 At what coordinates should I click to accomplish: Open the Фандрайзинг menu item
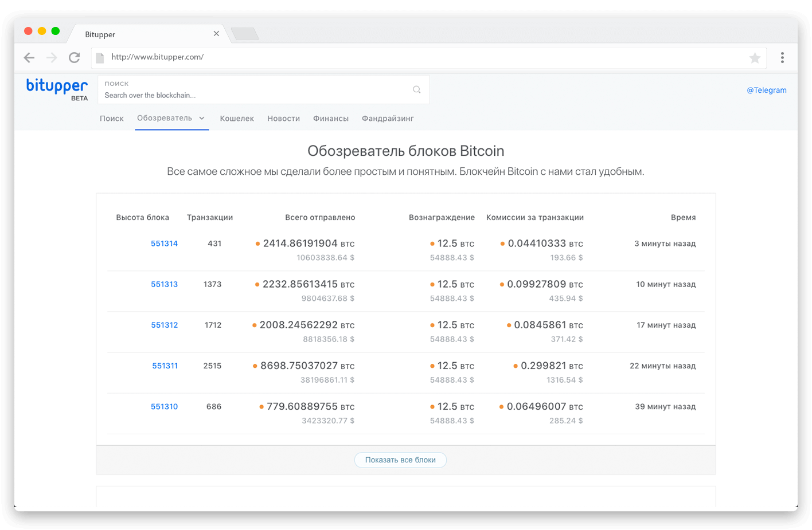[388, 119]
